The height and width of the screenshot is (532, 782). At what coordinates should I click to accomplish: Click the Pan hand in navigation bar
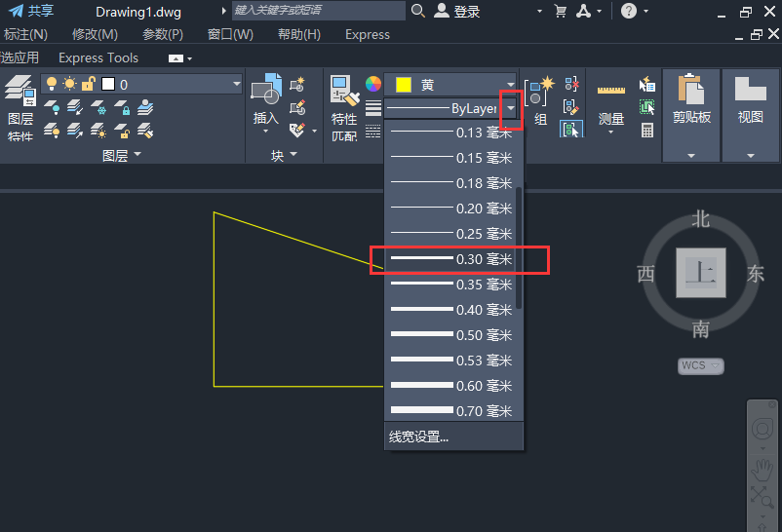(762, 471)
